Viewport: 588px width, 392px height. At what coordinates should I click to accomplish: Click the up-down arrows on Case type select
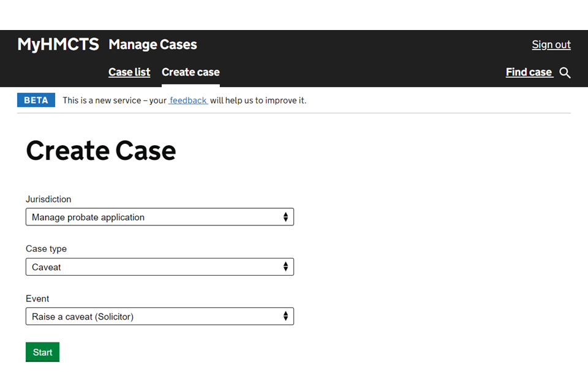tap(285, 267)
